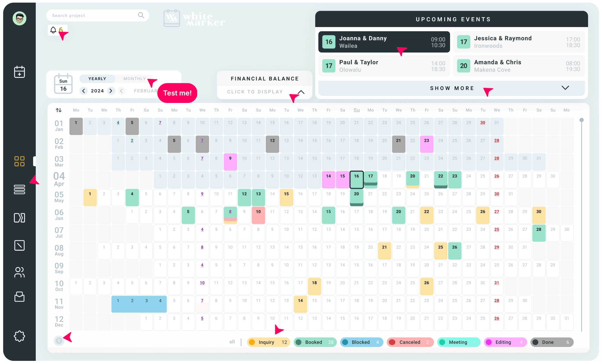The height and width of the screenshot is (364, 602).
Task: Open Jessica & Raymond event card
Action: (x=519, y=42)
